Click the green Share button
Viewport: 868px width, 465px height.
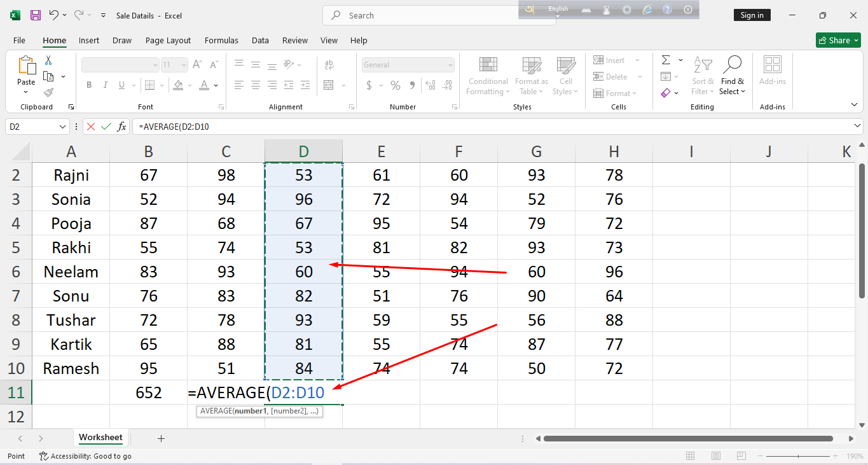(x=837, y=40)
